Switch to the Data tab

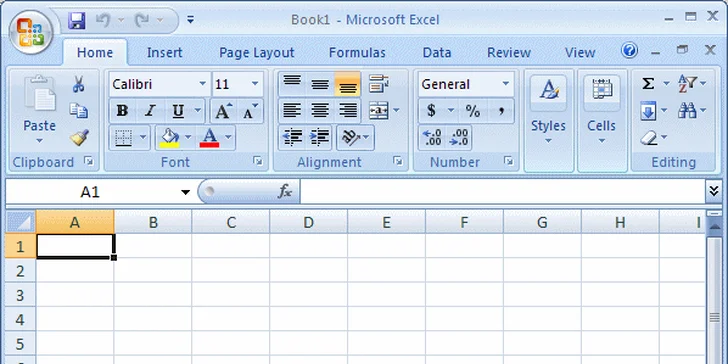437,53
